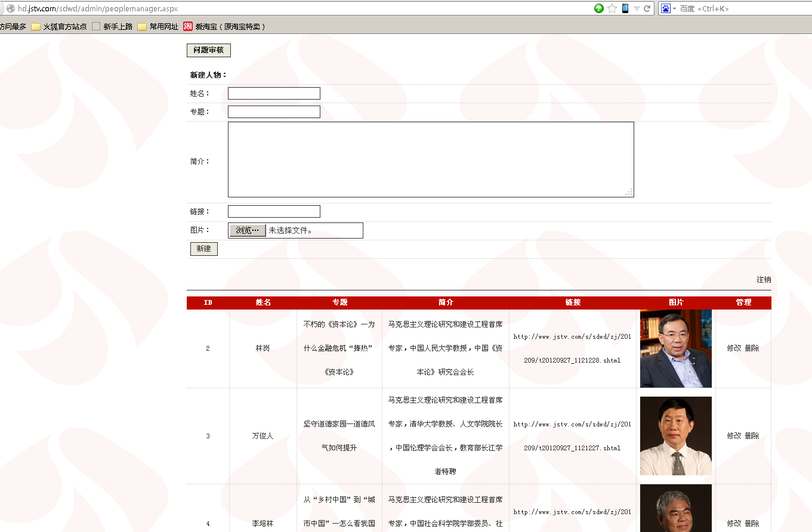The width and height of the screenshot is (812, 532).
Task: Open the 新手上路 bookmark
Action: pyautogui.click(x=112, y=26)
